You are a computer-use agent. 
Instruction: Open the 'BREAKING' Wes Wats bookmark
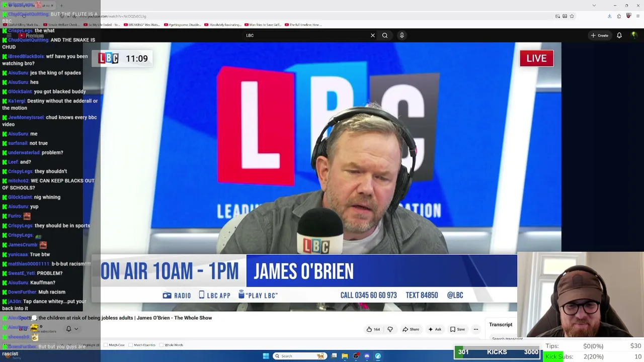point(141,25)
